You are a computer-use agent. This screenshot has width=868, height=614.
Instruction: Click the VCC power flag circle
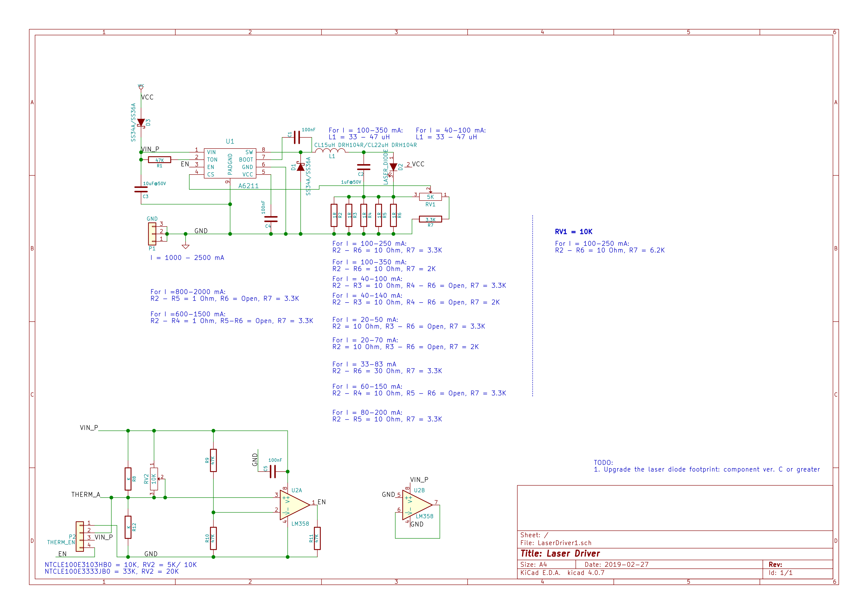coord(141,87)
